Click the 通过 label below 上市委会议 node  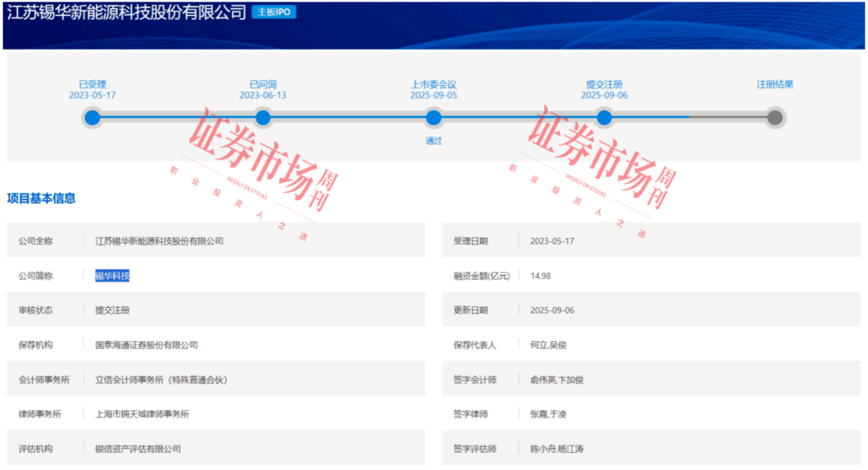[x=434, y=141]
